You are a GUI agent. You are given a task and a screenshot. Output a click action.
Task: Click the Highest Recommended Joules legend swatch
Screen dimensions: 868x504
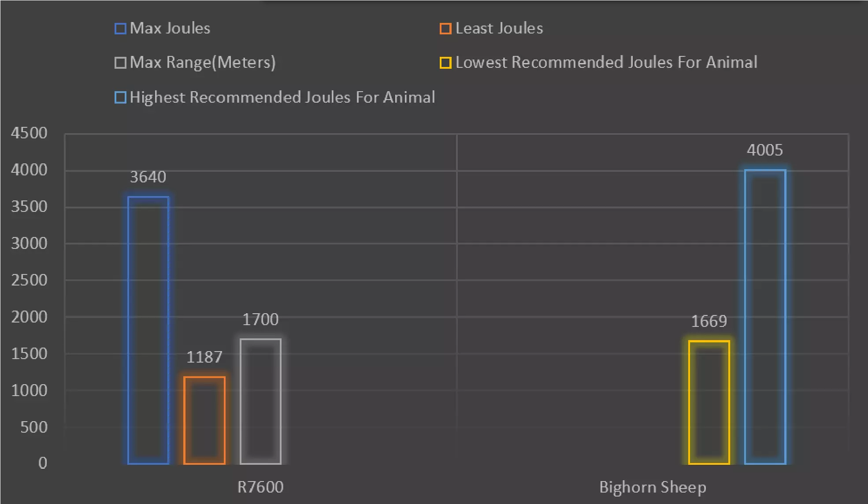point(120,97)
